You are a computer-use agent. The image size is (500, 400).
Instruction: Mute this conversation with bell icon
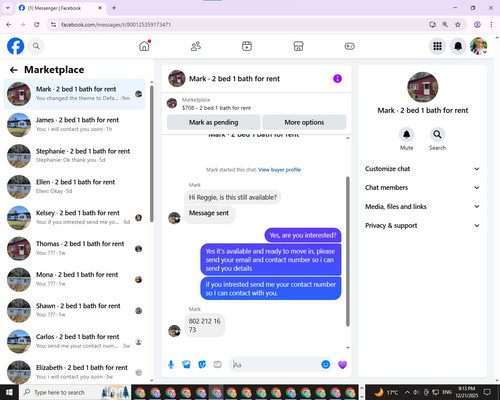coord(406,135)
